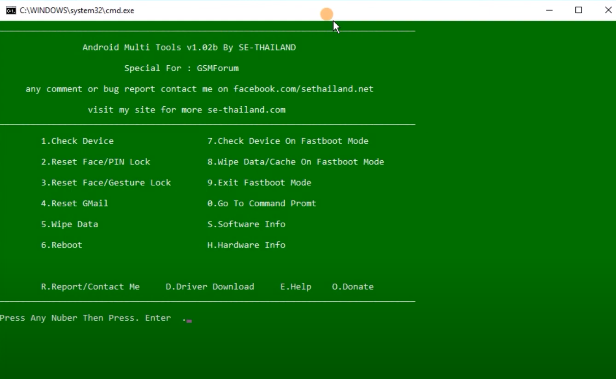Click R.Report/Contact Me text

point(90,287)
